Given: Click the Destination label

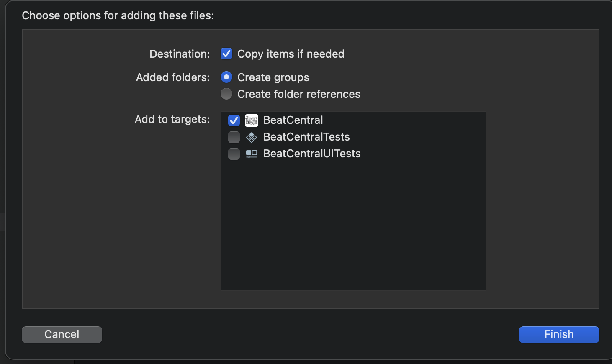Looking at the screenshot, I should 179,54.
